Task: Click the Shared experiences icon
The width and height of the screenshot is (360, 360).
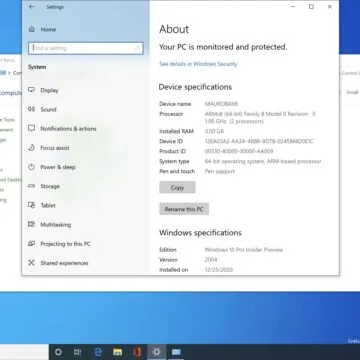Action: tap(31, 263)
